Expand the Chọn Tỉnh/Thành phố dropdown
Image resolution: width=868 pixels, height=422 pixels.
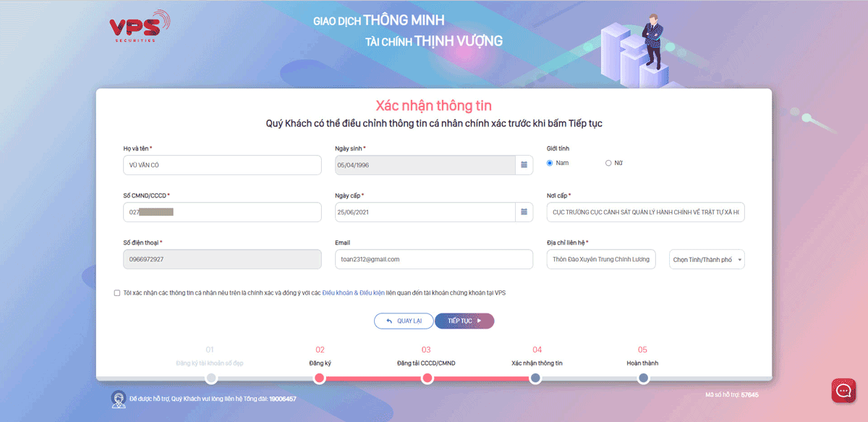[x=707, y=259]
